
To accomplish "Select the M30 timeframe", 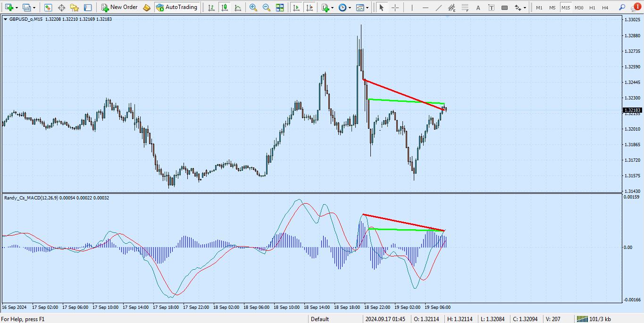I will [580, 7].
